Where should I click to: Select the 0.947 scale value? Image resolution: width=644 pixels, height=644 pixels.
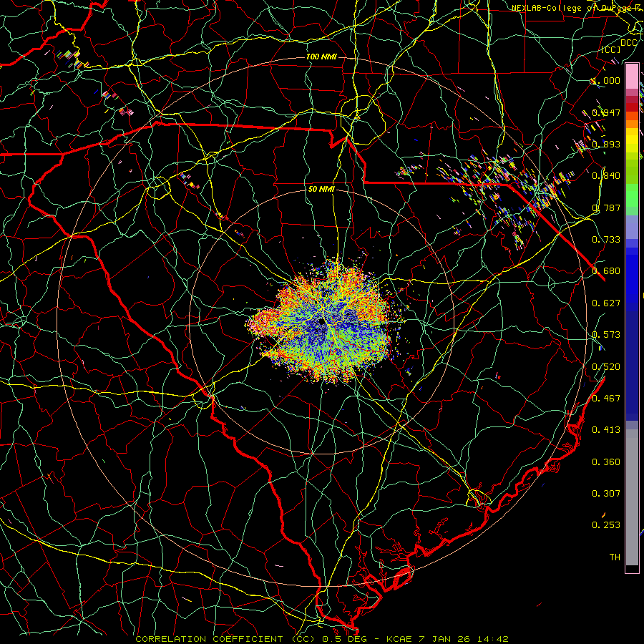pos(606,112)
